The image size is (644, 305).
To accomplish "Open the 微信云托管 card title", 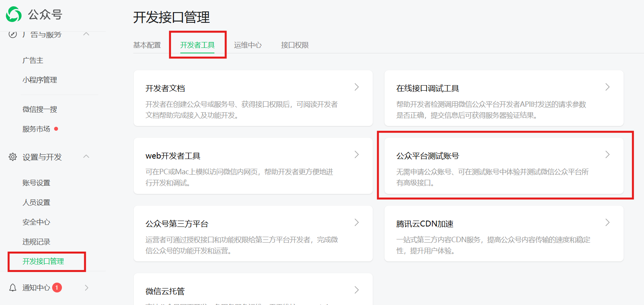I will coord(165,291).
